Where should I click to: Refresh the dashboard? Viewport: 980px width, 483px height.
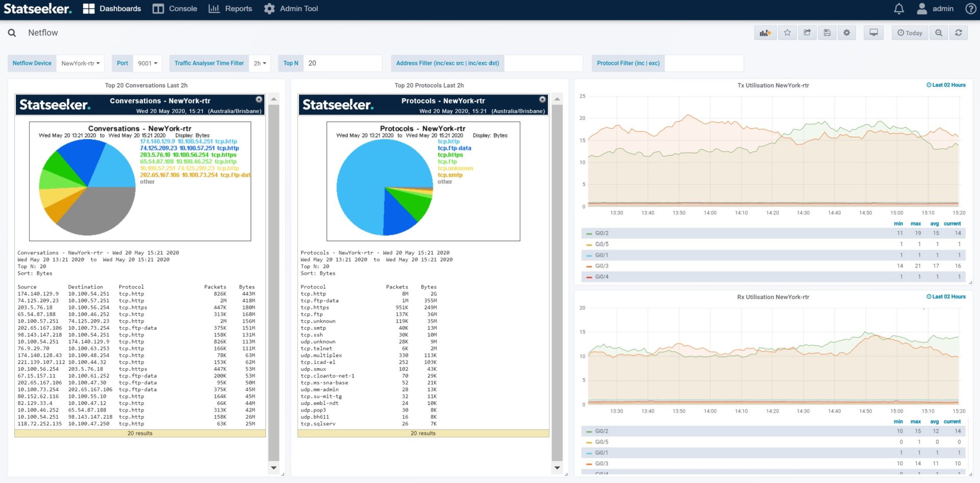(959, 33)
